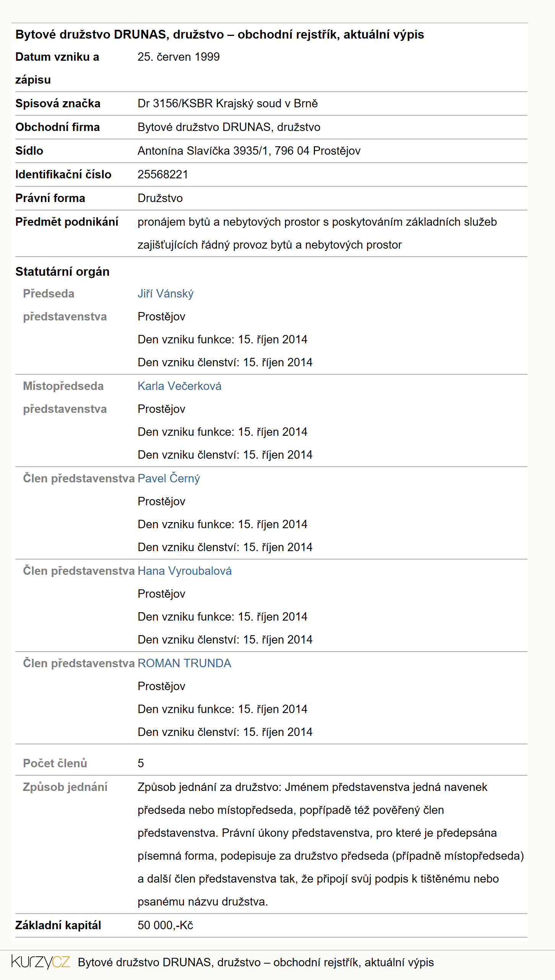Click the Statutární orgán section heading

pyautogui.click(x=62, y=272)
